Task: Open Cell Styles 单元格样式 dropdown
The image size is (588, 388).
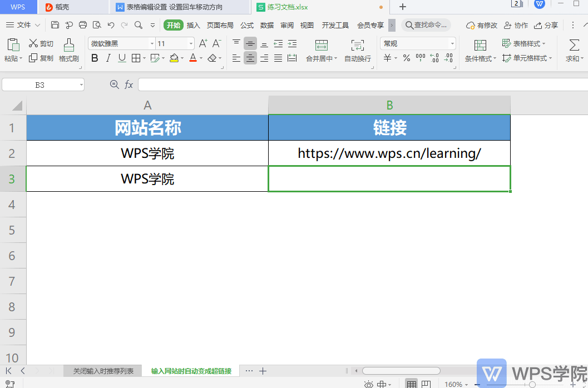Action: pos(527,58)
